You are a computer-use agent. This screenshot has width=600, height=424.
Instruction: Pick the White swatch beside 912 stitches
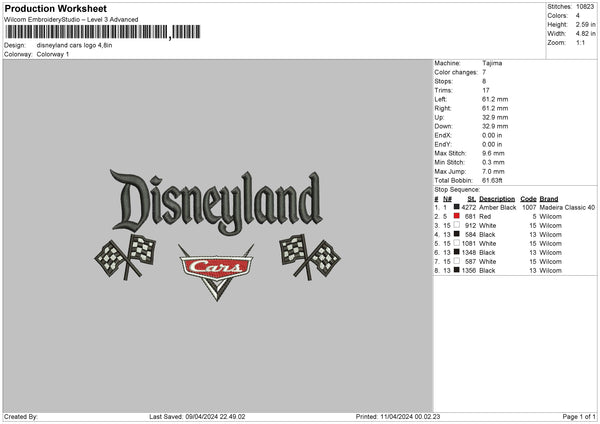457,225
